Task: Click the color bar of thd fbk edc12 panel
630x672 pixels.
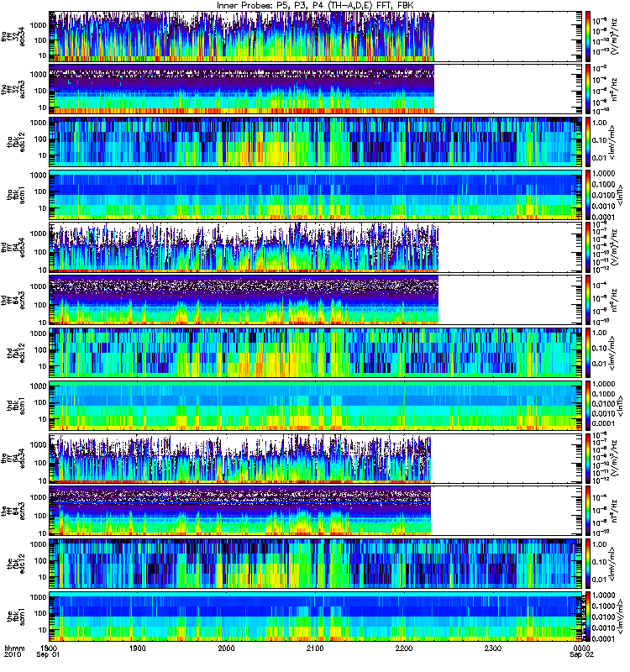Action: pos(589,353)
